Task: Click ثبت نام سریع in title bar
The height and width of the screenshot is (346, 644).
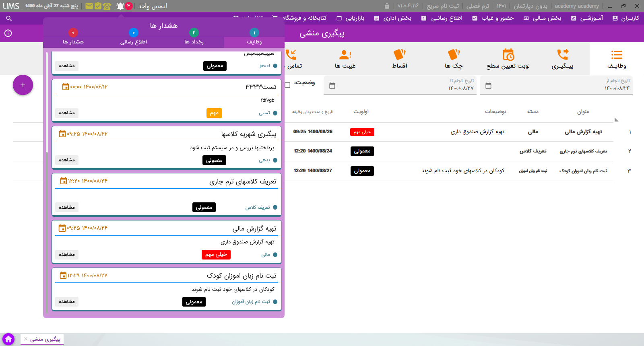Action: (443, 6)
